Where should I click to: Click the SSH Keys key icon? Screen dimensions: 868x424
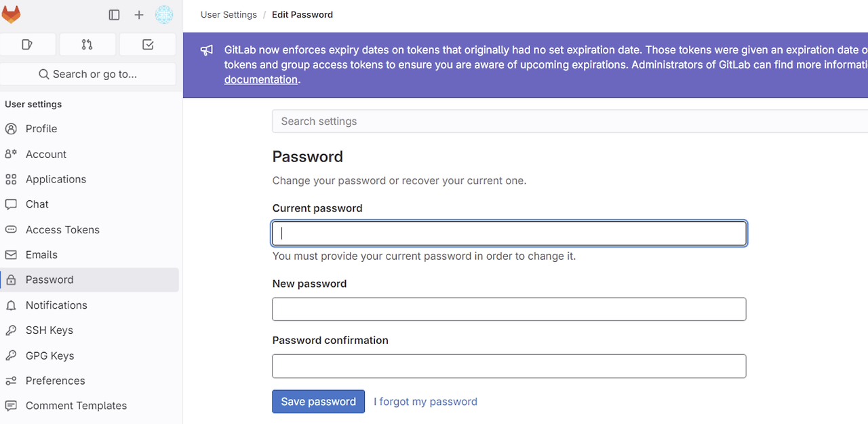11,330
